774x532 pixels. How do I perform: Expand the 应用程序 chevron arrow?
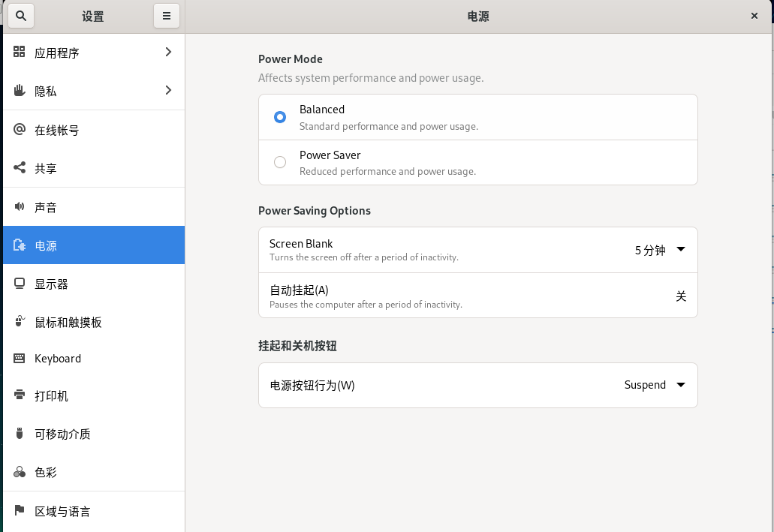tap(168, 52)
